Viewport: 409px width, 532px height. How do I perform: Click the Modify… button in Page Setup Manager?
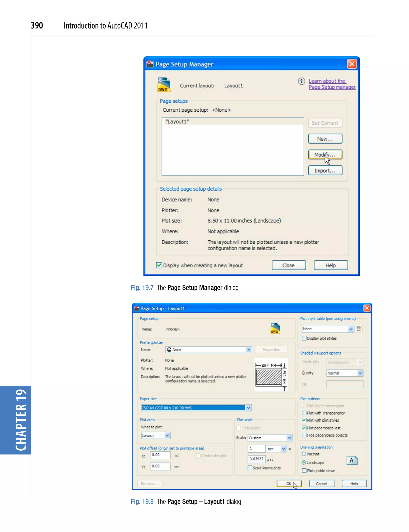[x=325, y=155]
